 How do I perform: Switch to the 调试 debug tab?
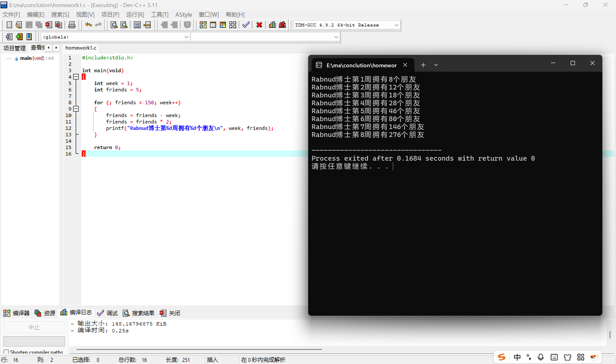(x=108, y=313)
